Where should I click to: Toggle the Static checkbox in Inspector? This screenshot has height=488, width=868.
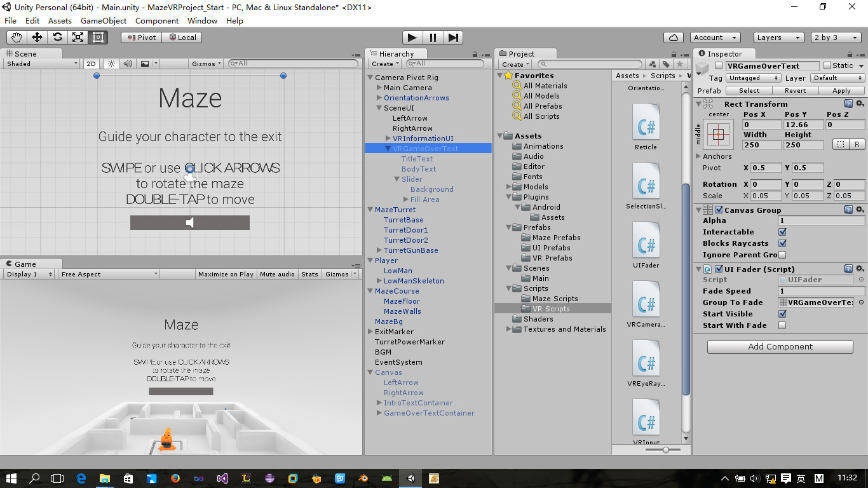(827, 65)
